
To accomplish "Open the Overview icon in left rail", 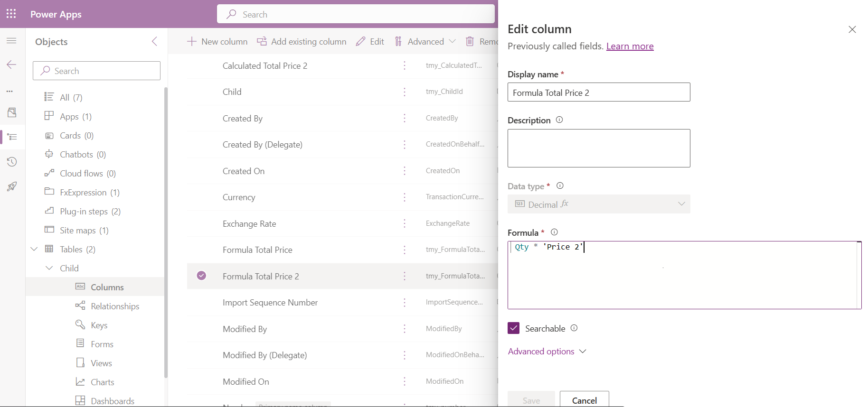I will click(x=12, y=112).
